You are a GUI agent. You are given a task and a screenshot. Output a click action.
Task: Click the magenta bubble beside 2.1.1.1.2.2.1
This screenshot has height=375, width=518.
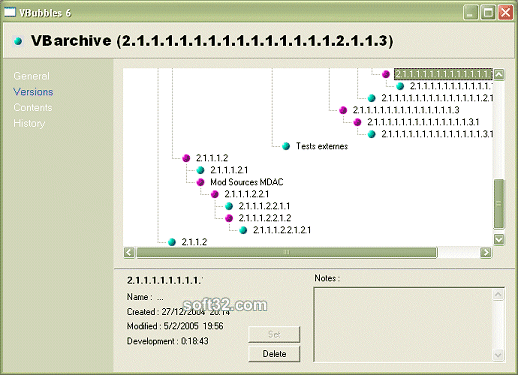[215, 194]
